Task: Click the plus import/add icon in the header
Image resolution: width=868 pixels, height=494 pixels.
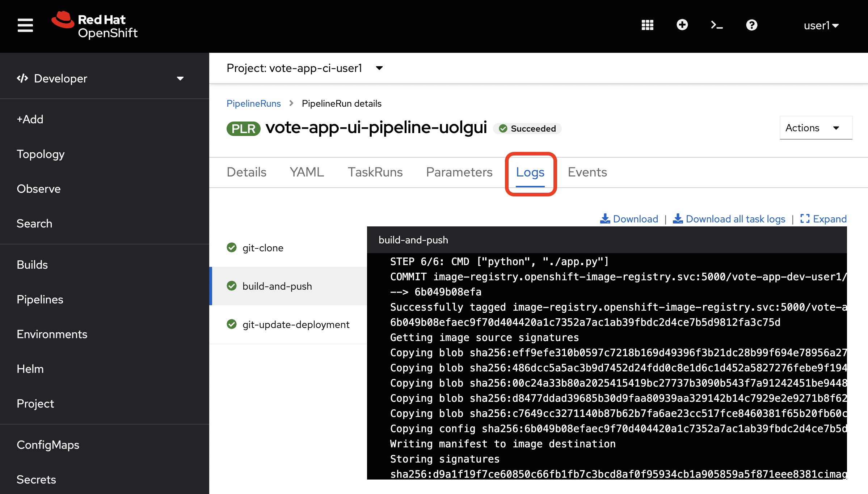Action: 682,25
